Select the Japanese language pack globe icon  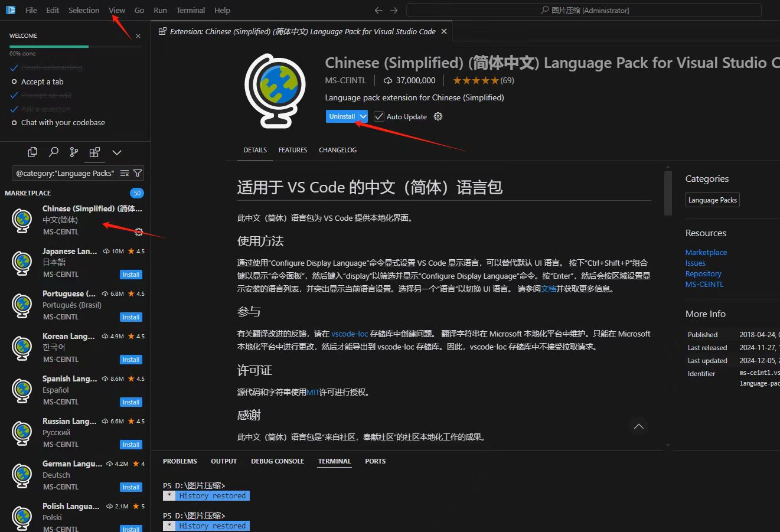tap(22, 263)
